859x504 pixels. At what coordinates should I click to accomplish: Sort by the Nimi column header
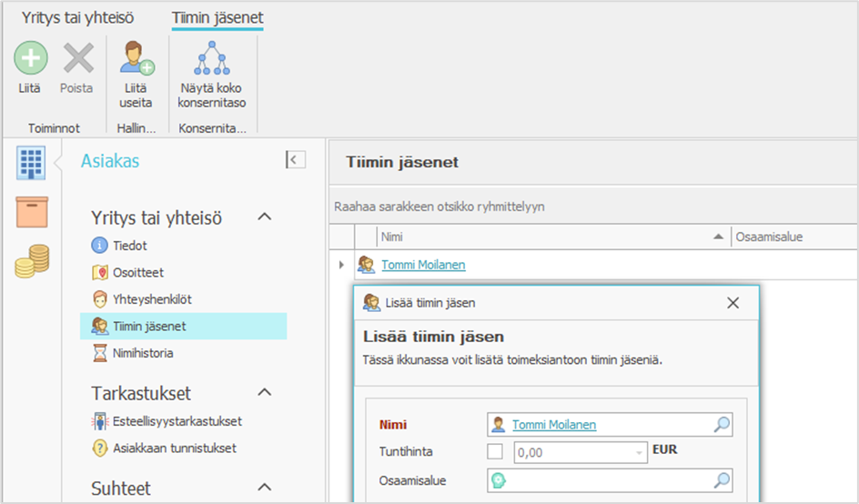click(x=546, y=237)
